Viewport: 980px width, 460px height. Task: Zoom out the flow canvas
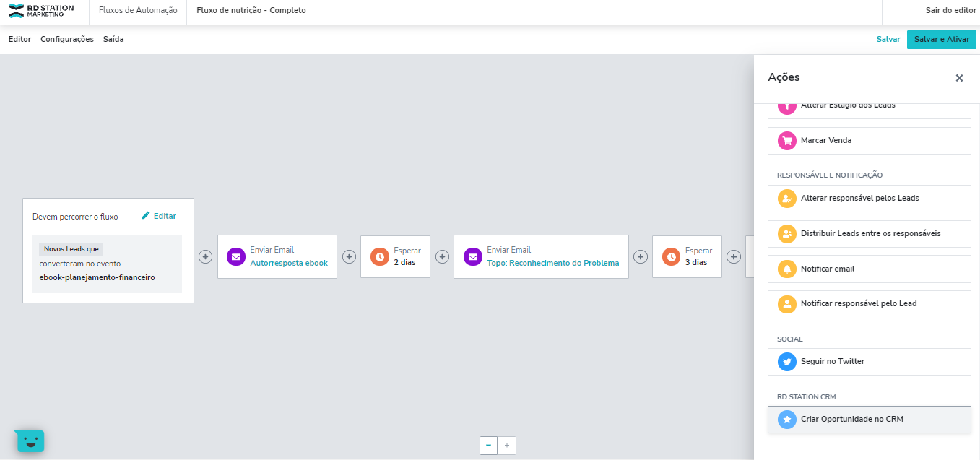[489, 446]
